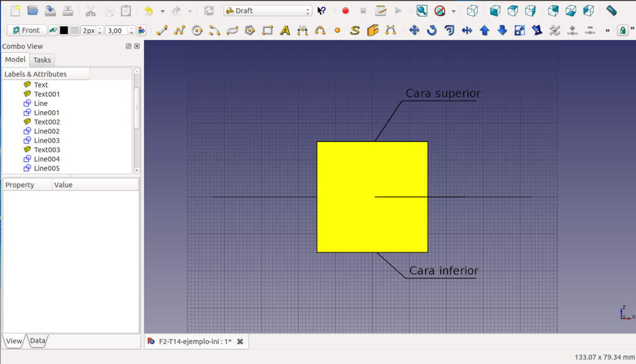The height and width of the screenshot is (364, 636).
Task: Pick the Draft Rectangle tool
Action: click(268, 31)
